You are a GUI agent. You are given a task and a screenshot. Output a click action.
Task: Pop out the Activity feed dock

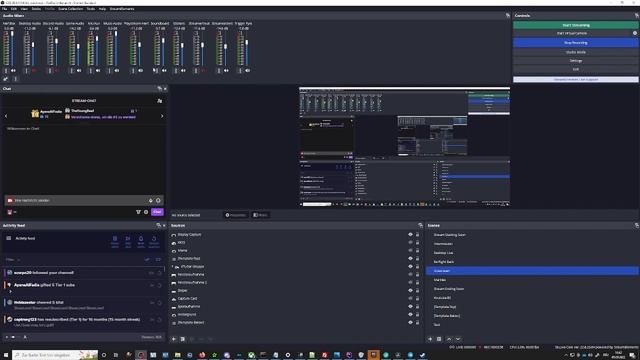pyautogui.click(x=158, y=225)
